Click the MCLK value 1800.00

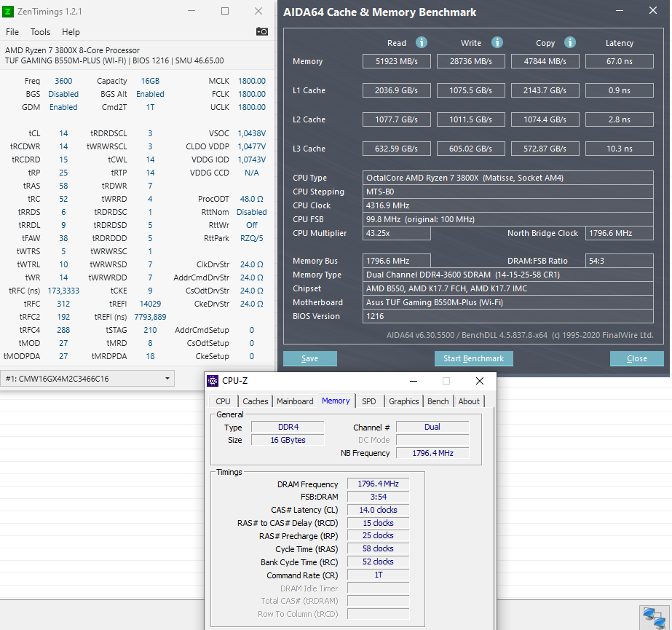(x=252, y=81)
